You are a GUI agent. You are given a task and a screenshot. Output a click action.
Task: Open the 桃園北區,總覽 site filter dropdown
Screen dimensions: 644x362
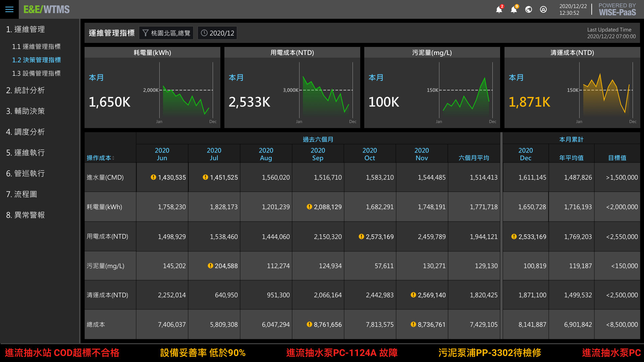point(166,33)
